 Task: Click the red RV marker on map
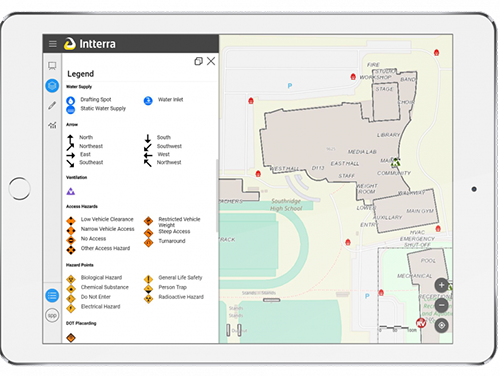[421, 323]
